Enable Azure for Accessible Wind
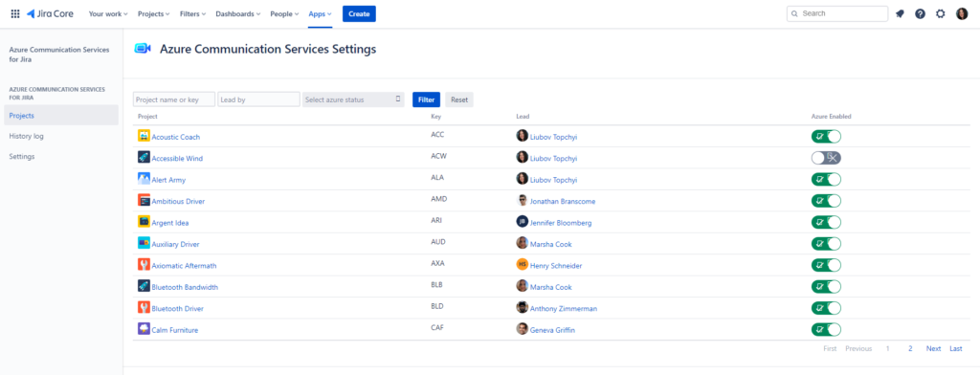Image resolution: width=980 pixels, height=375 pixels. [x=826, y=158]
